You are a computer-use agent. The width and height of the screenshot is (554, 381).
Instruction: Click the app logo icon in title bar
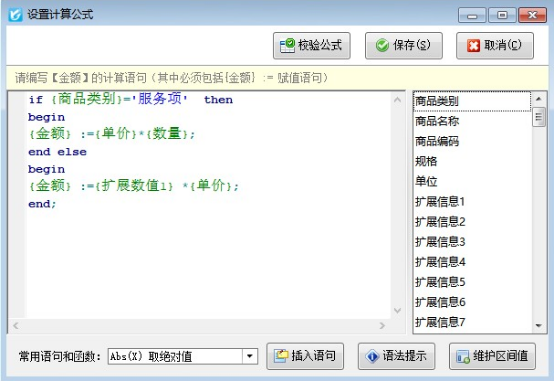coord(16,15)
